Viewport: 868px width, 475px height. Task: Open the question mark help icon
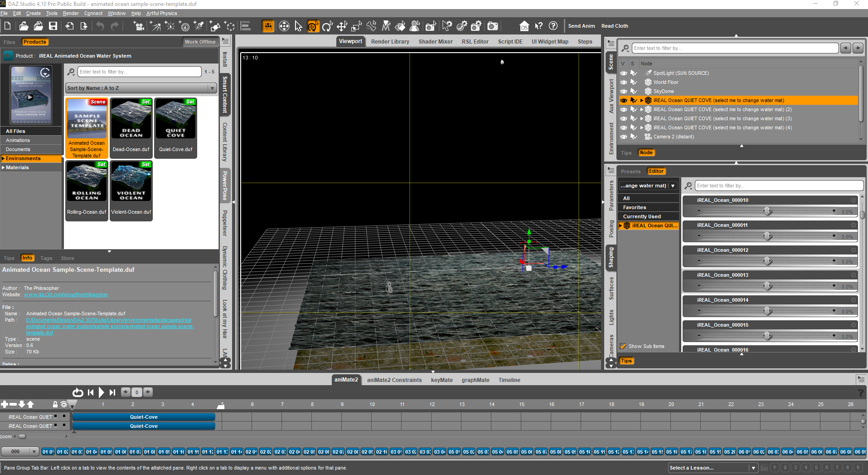point(553,26)
